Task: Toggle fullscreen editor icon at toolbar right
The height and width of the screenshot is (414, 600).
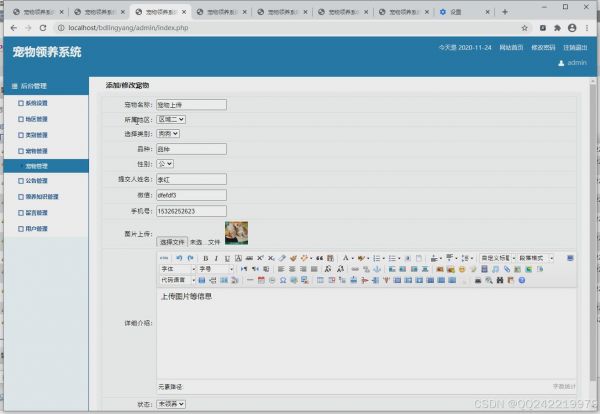Action: (x=570, y=258)
